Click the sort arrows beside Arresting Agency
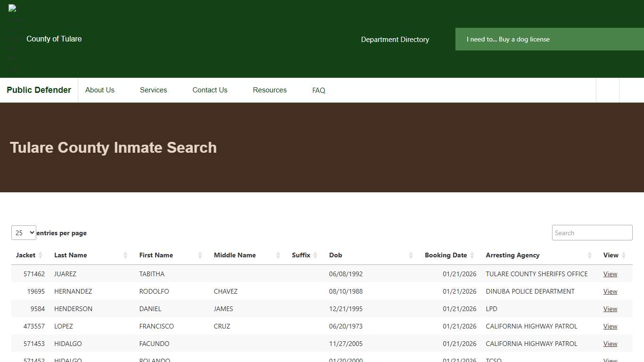644x362 pixels. (590, 255)
